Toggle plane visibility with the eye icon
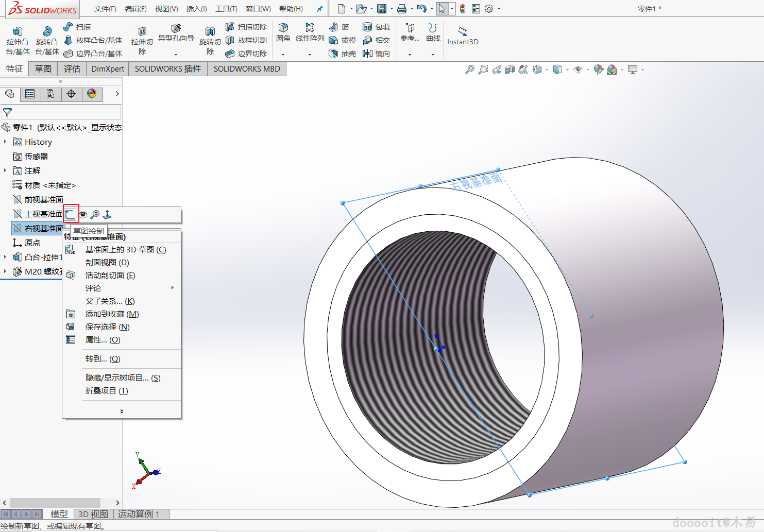 click(83, 214)
